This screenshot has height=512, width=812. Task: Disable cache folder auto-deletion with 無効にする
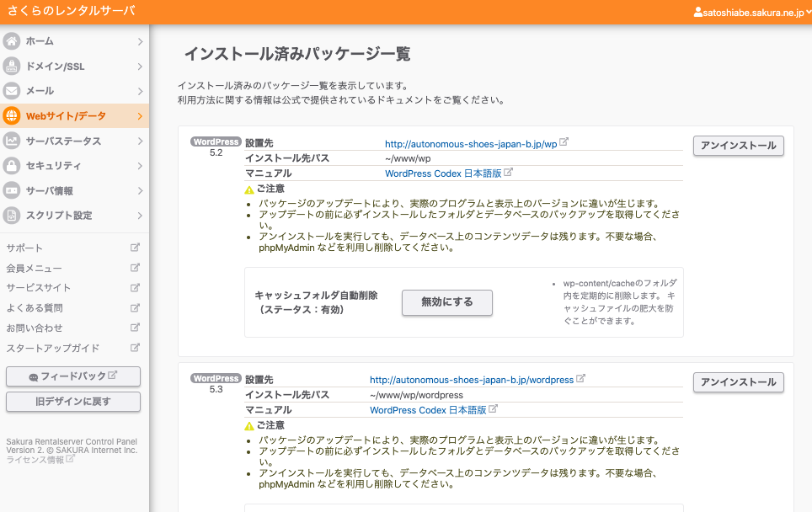(x=446, y=302)
